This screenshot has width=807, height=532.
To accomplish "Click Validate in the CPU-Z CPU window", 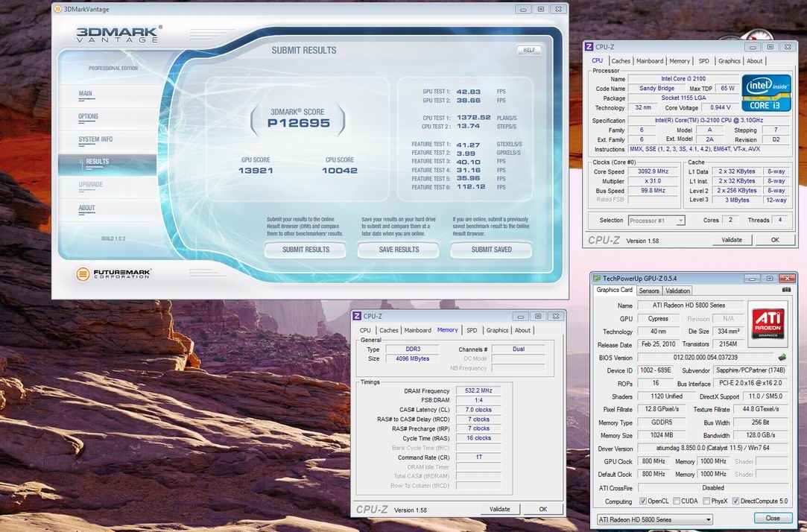I will tap(732, 240).
